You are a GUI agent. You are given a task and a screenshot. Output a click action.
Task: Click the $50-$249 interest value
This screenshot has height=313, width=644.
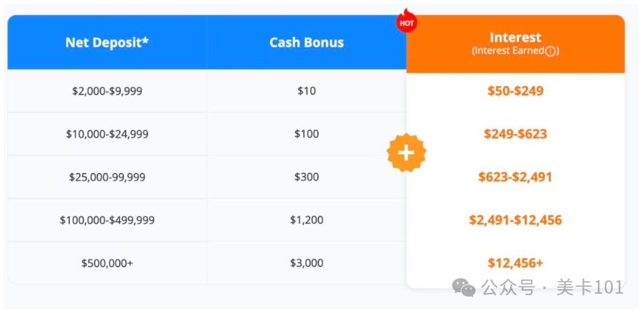[515, 91]
